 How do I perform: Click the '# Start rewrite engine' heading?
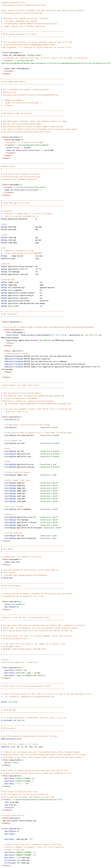(11, 586)
